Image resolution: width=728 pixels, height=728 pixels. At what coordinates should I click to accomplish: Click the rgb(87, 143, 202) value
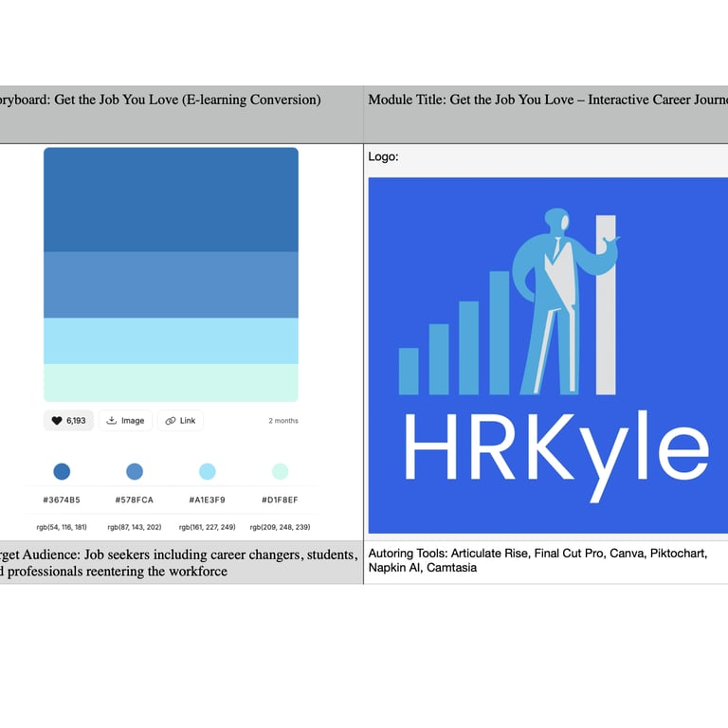click(x=135, y=527)
